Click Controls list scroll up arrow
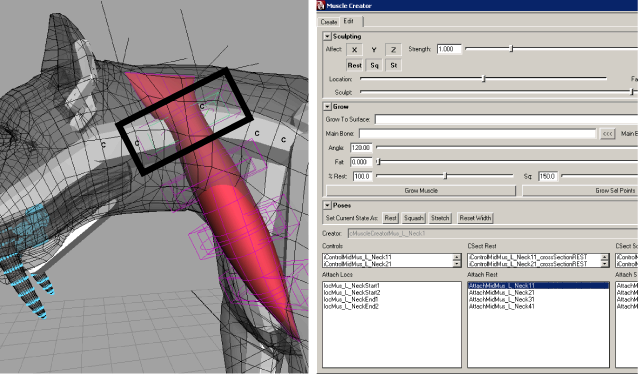Image resolution: width=638 pixels, height=374 pixels. 457,257
